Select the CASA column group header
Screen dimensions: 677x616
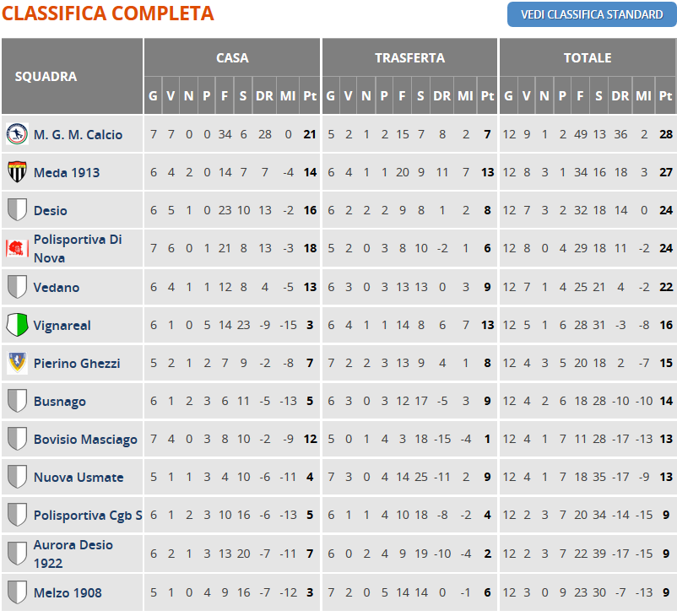pyautogui.click(x=232, y=57)
